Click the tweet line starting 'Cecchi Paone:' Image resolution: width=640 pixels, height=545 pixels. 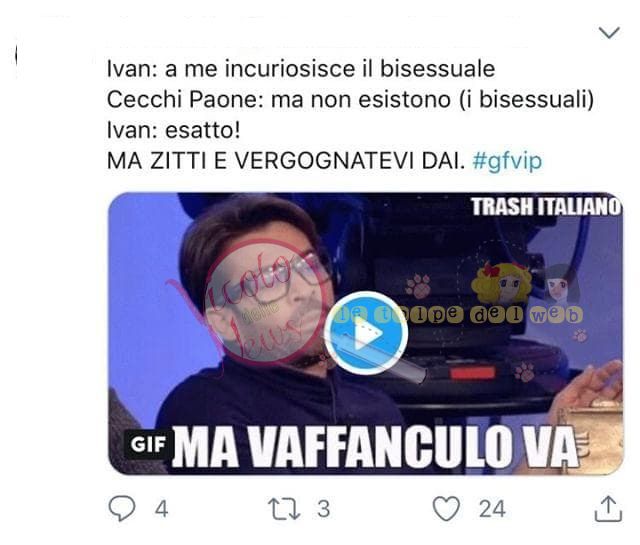click(x=350, y=100)
